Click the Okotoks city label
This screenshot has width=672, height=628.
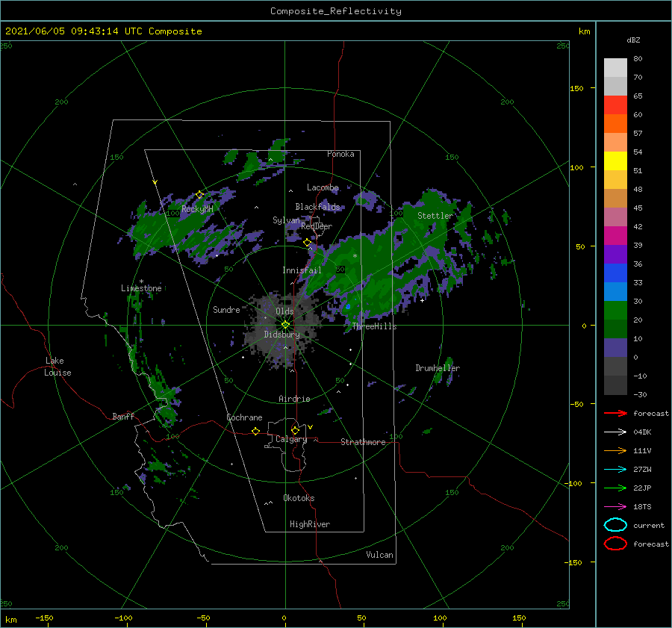tap(299, 498)
